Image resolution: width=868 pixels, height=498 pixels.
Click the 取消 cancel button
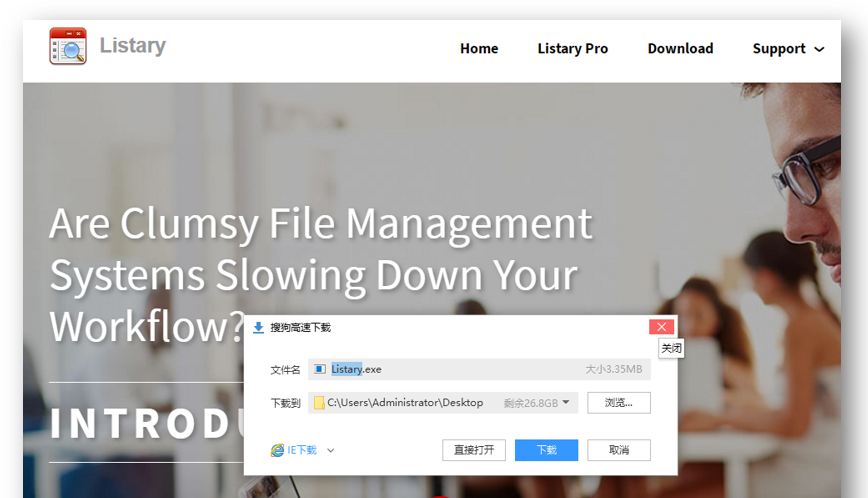point(618,450)
